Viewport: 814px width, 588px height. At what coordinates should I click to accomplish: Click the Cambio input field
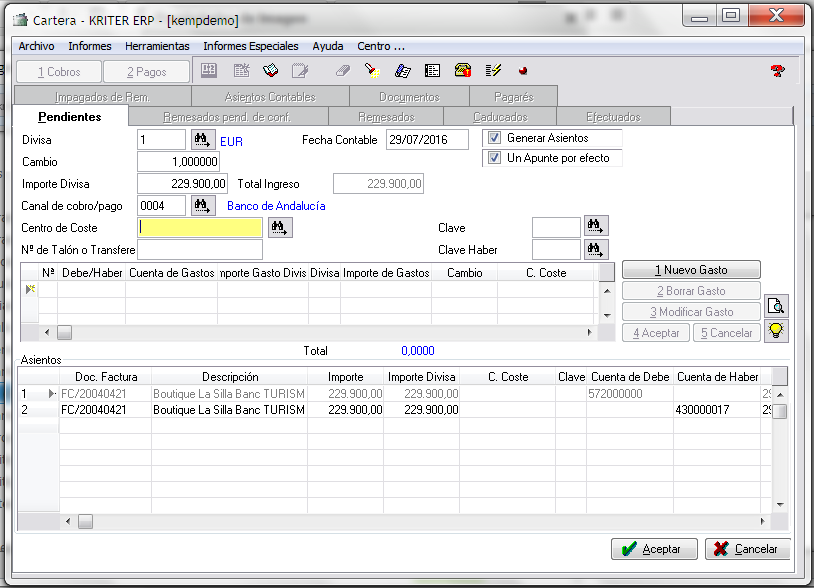(178, 161)
